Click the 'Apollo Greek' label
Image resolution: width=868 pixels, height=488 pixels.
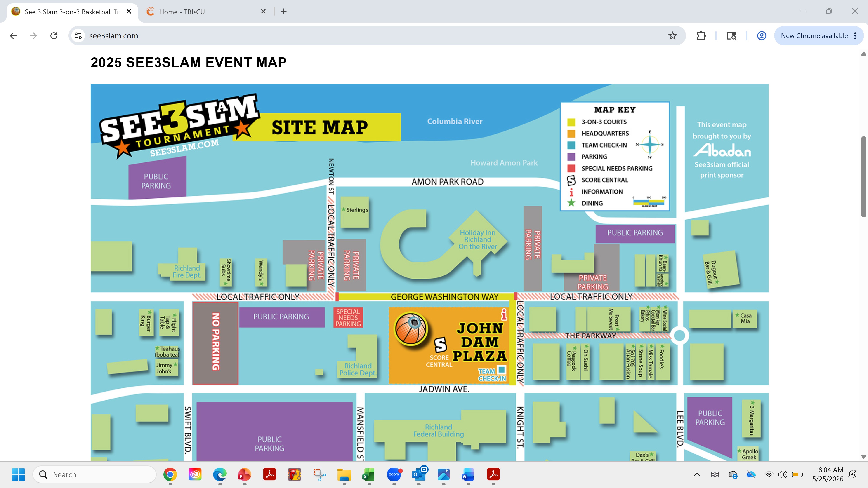[749, 454]
